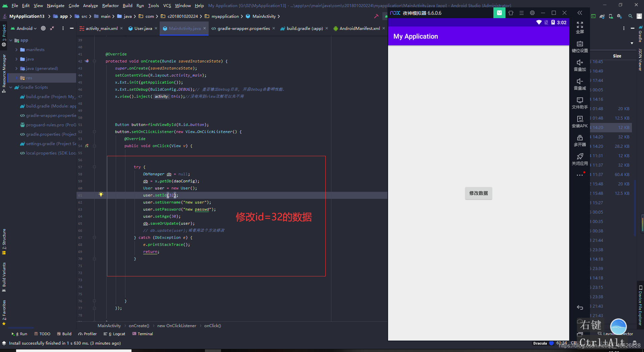Open the File menu
Viewport: 644px width, 352px height.
(x=15, y=5)
